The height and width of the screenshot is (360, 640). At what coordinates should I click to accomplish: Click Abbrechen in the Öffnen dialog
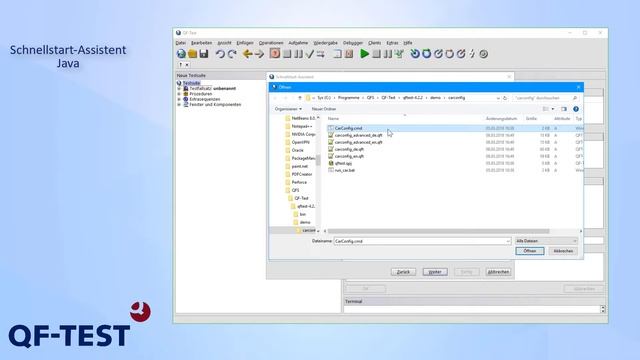(x=563, y=251)
